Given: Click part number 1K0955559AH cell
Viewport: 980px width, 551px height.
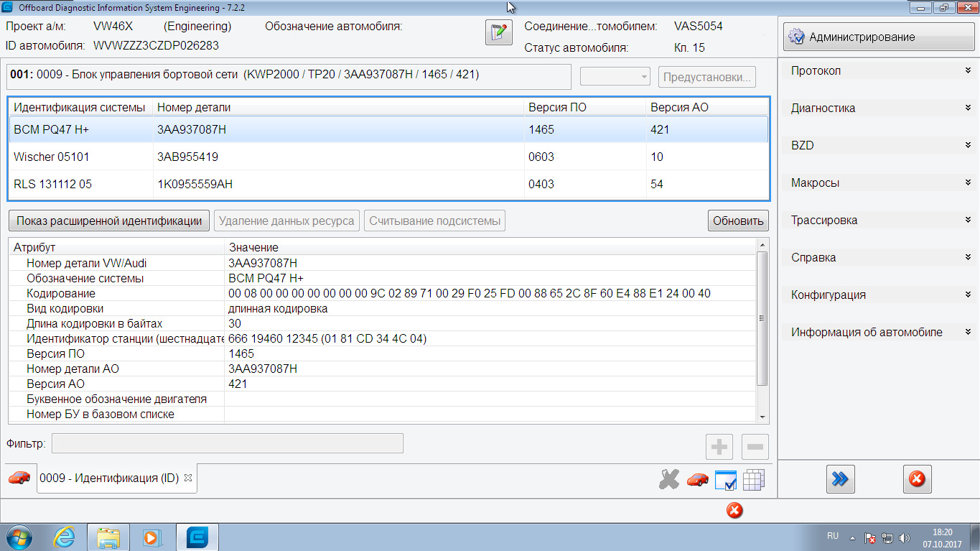Looking at the screenshot, I should 338,184.
